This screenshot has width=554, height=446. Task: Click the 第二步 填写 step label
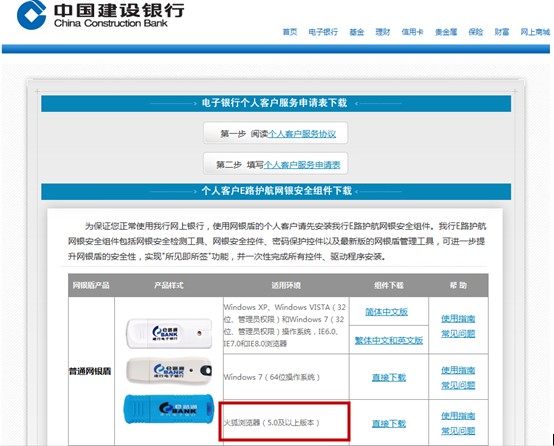click(240, 165)
